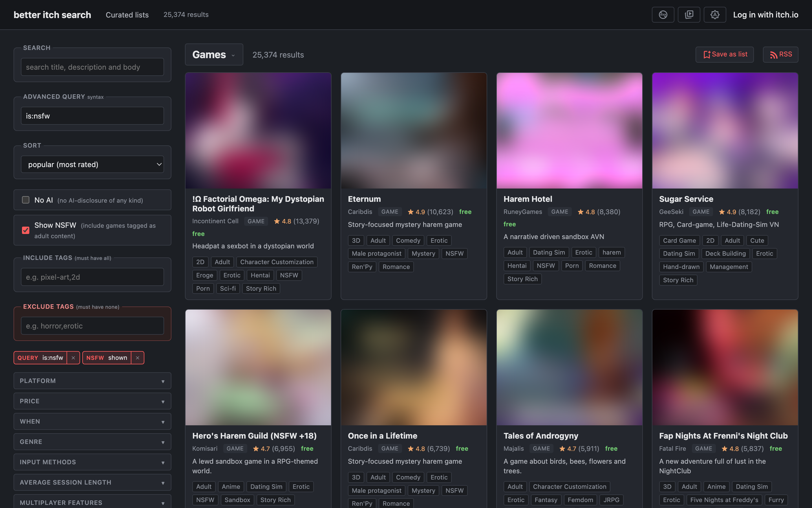Click the Fantasy tag on Tales of Androgyny
Viewport: 812px width, 508px height.
click(546, 500)
